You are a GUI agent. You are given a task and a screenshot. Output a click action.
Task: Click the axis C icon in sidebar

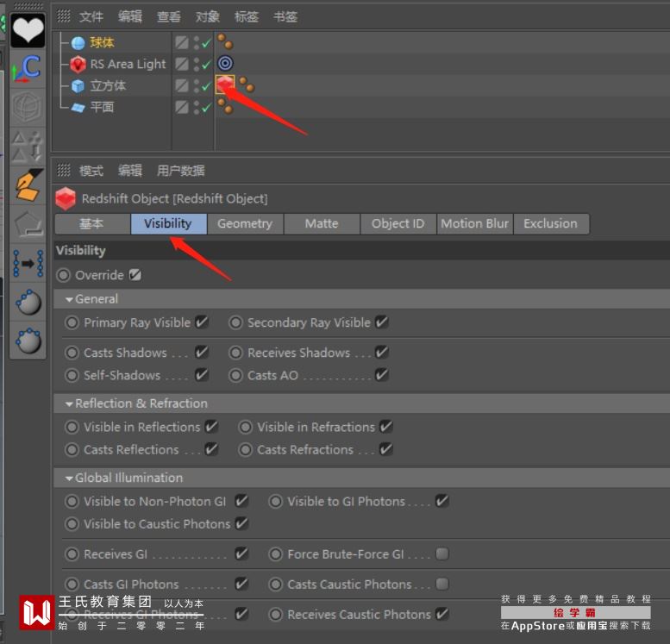(27, 69)
